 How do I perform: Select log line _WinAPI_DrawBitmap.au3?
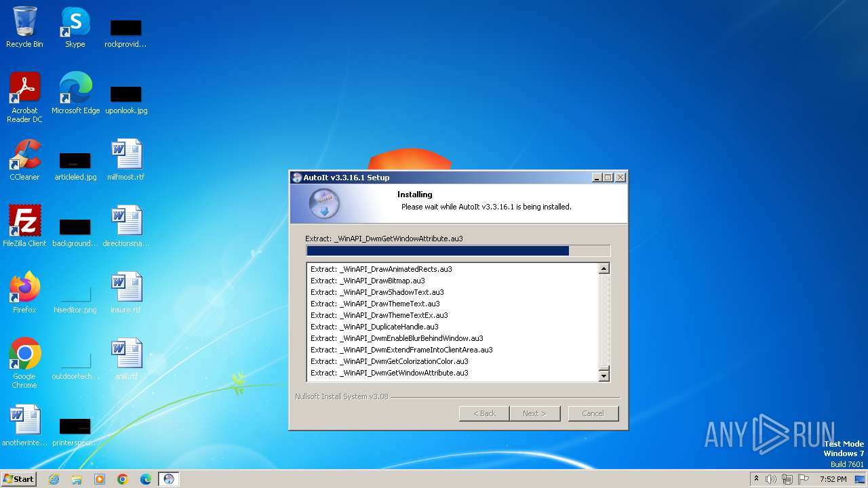(x=368, y=281)
